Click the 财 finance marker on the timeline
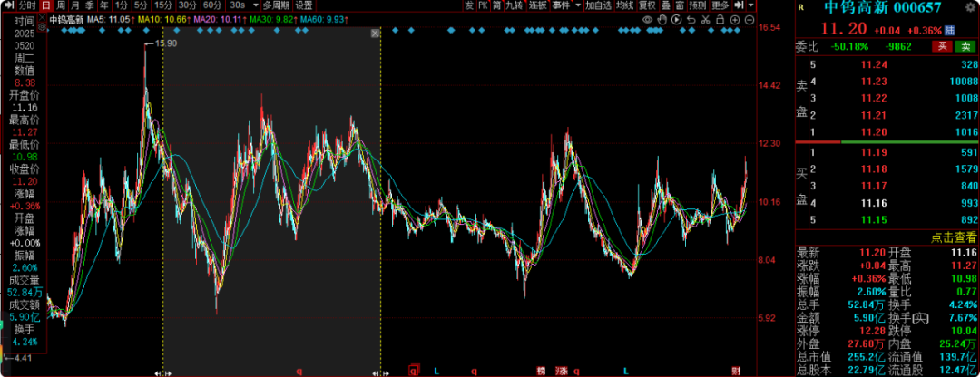 [736, 372]
